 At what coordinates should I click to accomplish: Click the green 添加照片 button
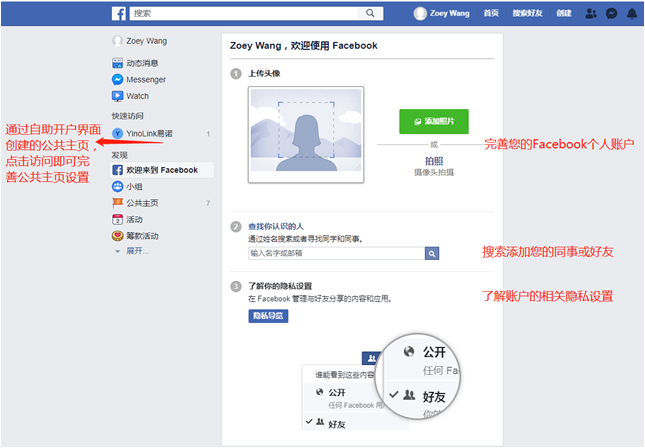pyautogui.click(x=434, y=121)
